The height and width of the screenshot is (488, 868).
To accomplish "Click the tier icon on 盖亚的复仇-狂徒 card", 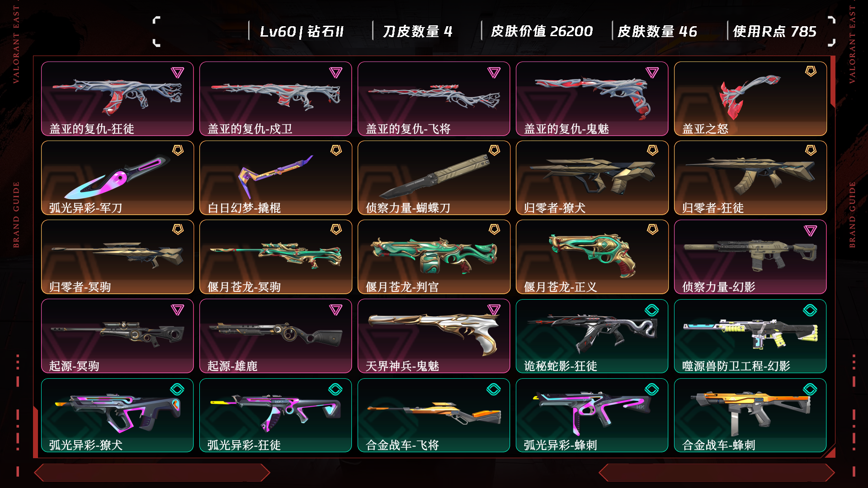I will coord(177,73).
